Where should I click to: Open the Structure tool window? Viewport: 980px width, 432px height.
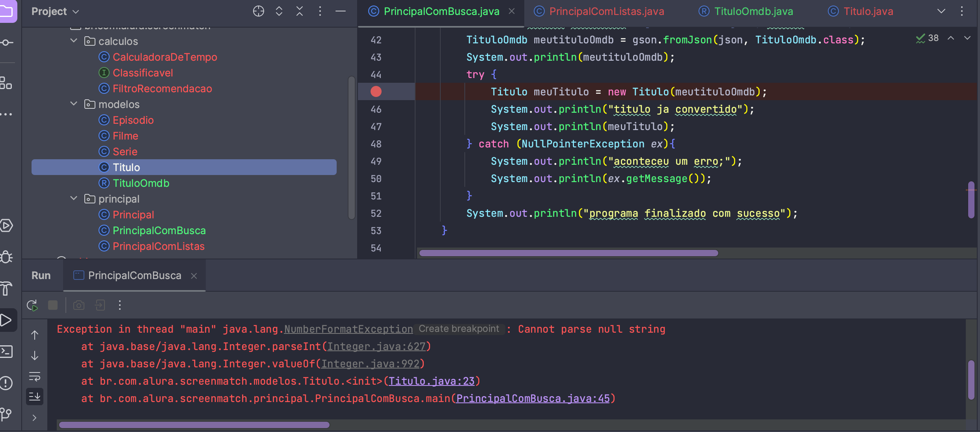(x=6, y=83)
